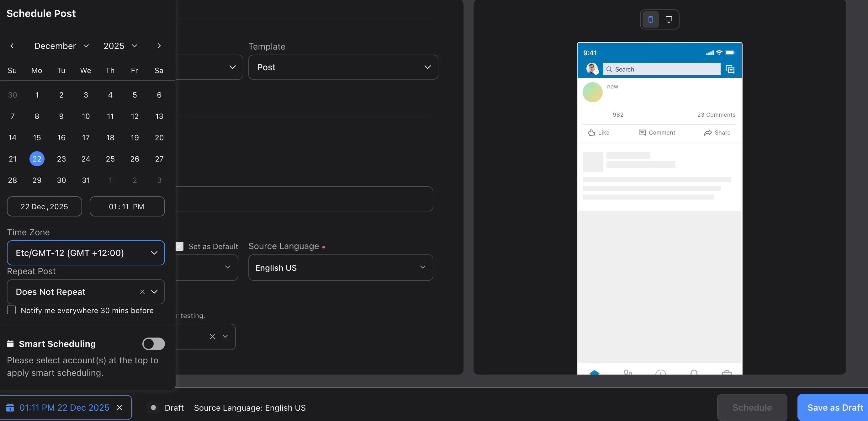868x421 pixels.
Task: Go to previous month arrow
Action: (x=12, y=46)
